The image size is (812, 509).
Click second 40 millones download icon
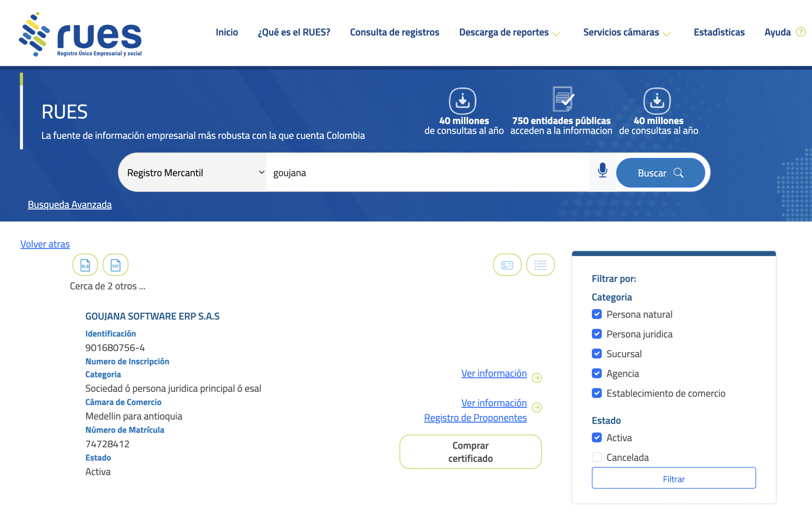tap(657, 101)
